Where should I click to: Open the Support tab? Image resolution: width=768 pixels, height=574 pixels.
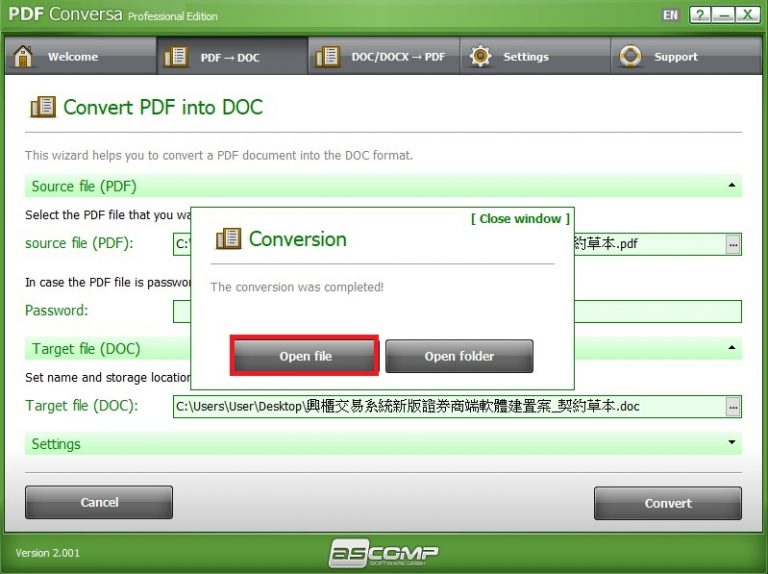686,56
